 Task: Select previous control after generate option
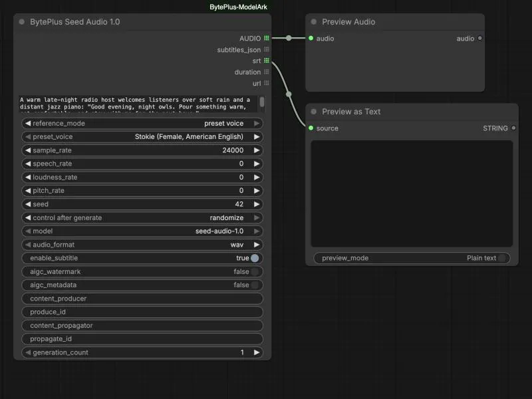[28, 218]
